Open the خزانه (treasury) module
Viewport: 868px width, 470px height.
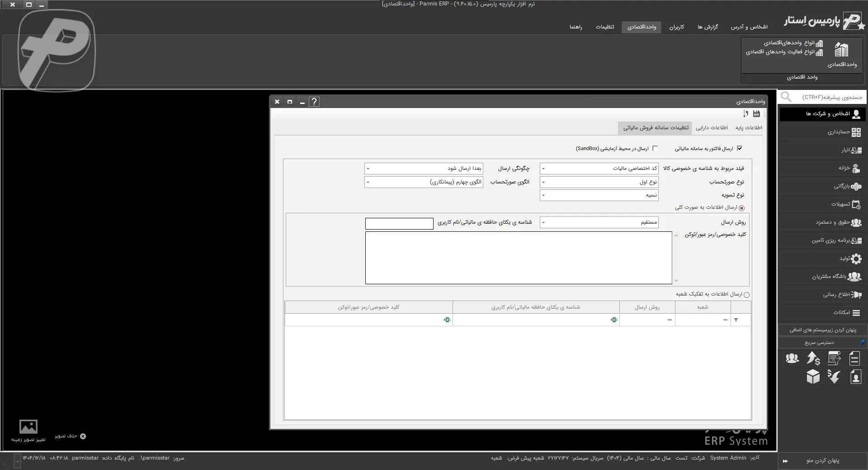pos(822,168)
